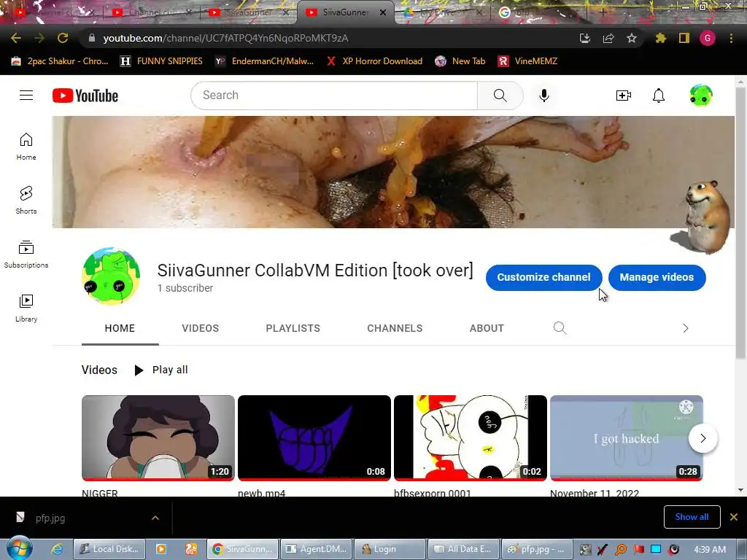Reload the page
Screen dimensions: 747x560
point(63,38)
